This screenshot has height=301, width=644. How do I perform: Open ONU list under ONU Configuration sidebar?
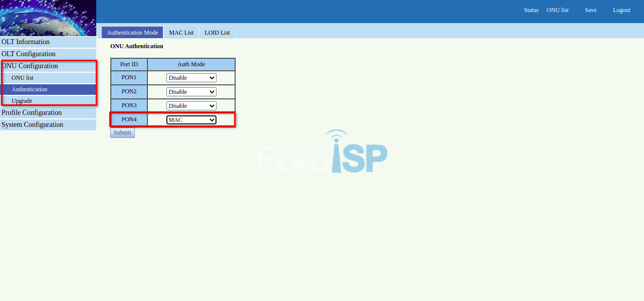[23, 78]
